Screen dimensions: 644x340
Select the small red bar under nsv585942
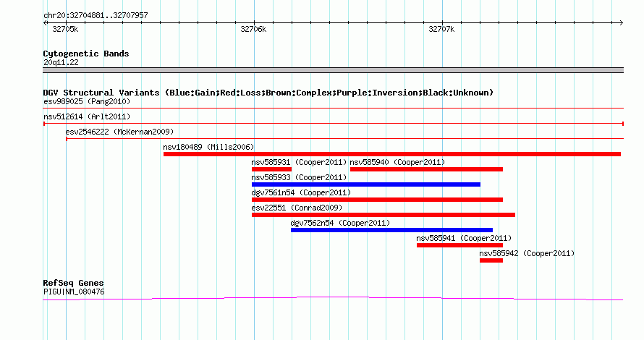pyautogui.click(x=491, y=260)
